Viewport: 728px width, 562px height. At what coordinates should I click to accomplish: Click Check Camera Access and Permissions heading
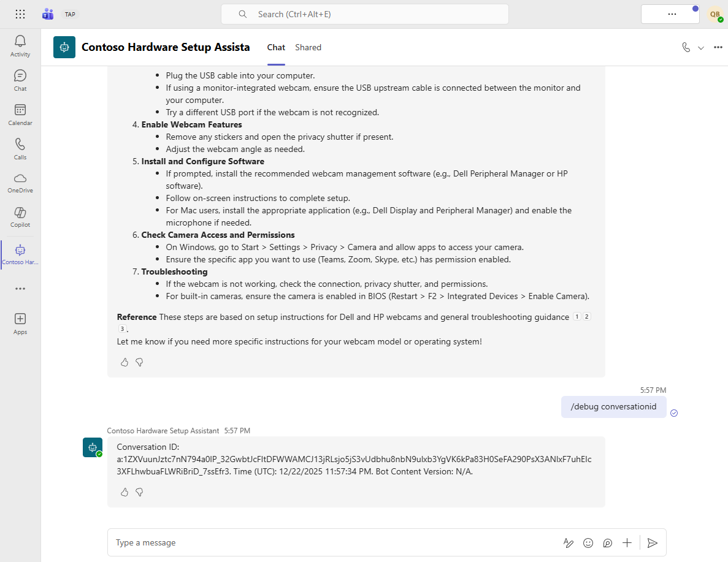coord(218,235)
